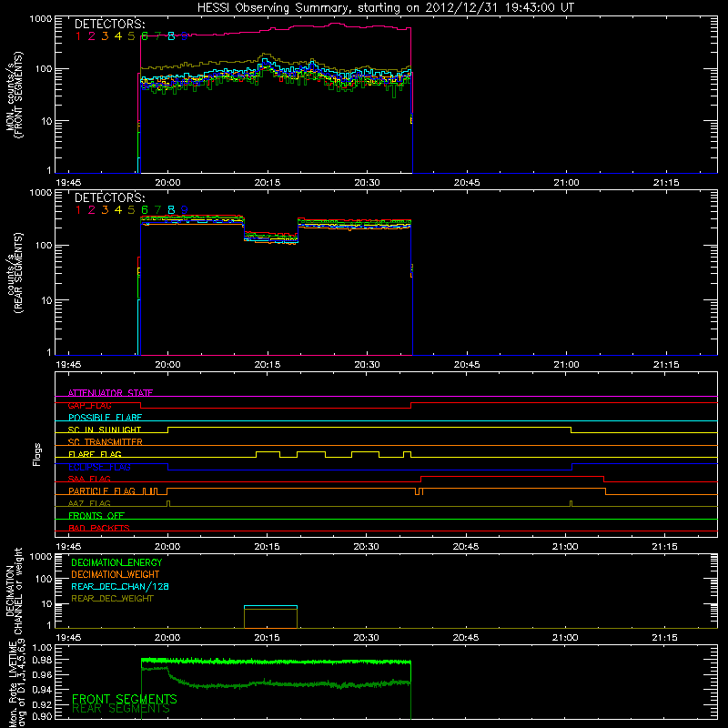The image size is (728, 728).
Task: Click the ATTENUATOR_STATE flag label
Action: [110, 393]
